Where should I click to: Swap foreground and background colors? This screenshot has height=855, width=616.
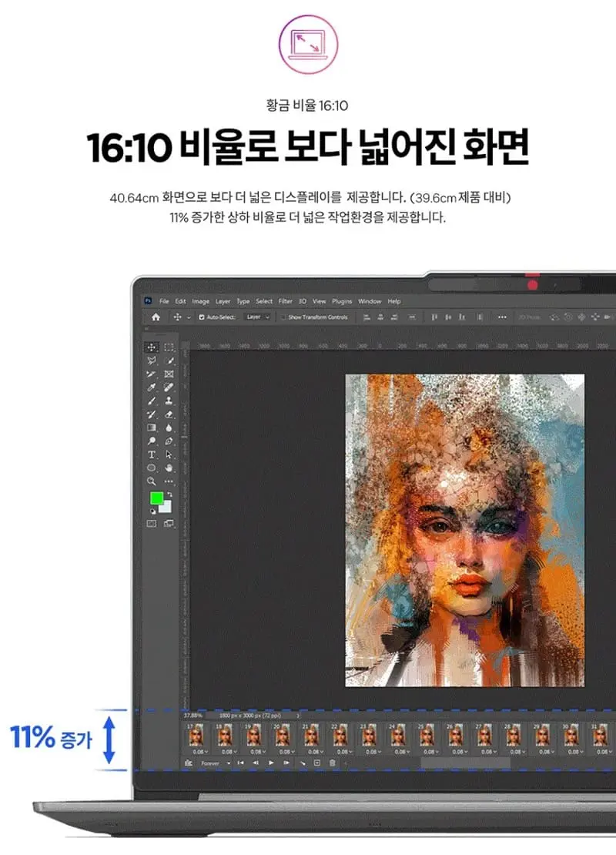[x=169, y=495]
